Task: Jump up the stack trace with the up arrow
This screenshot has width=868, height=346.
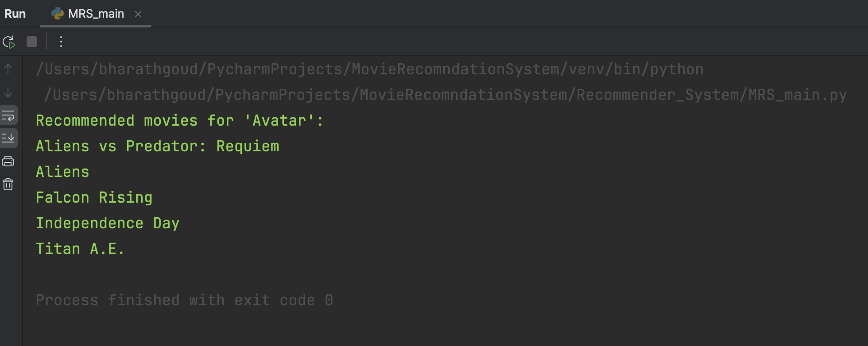Action: pyautogui.click(x=8, y=69)
